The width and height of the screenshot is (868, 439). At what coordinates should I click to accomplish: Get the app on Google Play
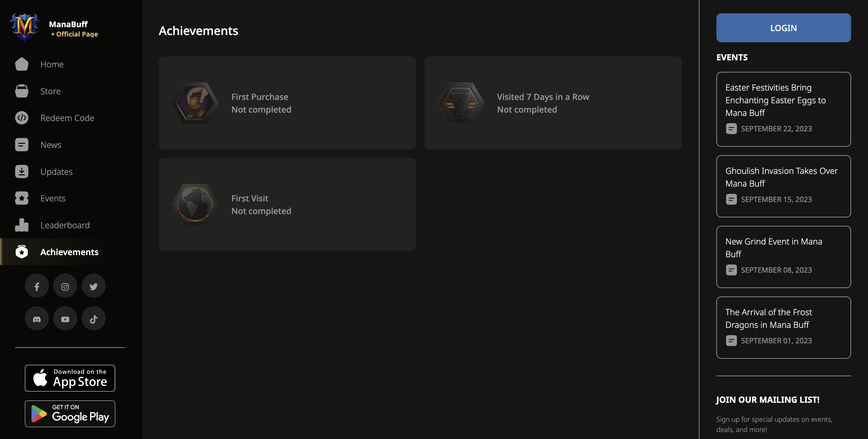click(70, 414)
